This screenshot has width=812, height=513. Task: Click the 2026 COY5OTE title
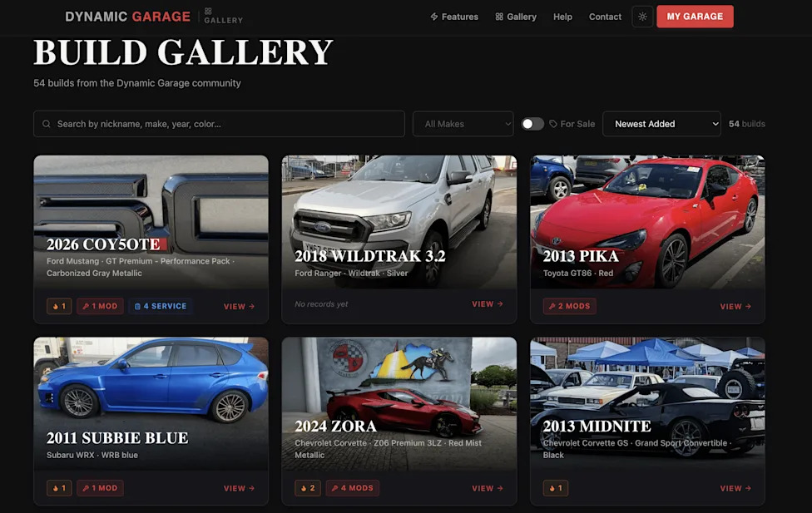(103, 244)
